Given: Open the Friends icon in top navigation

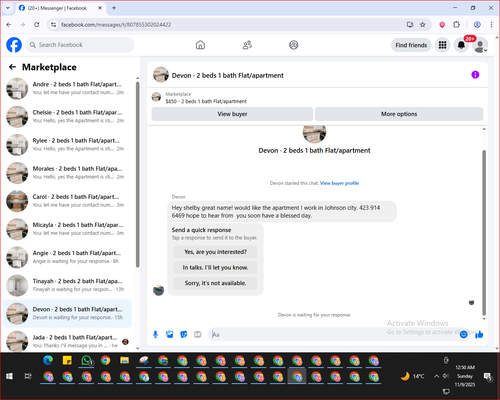Looking at the screenshot, I should point(247,45).
